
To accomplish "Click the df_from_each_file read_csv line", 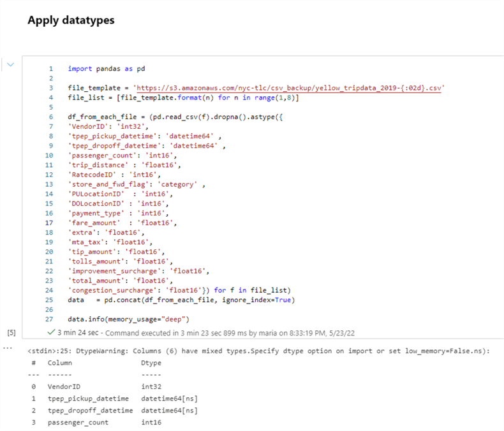I will point(175,117).
